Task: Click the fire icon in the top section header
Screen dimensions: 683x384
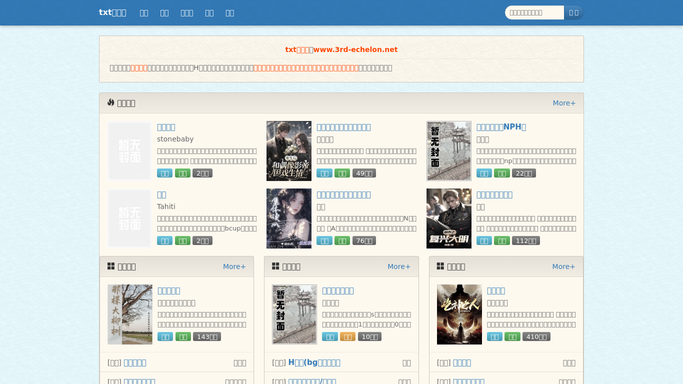Action: (x=111, y=102)
